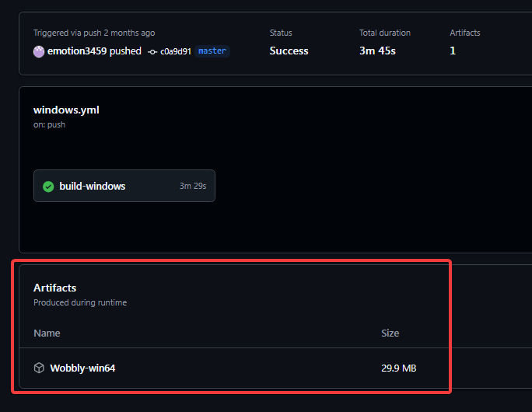Image resolution: width=532 pixels, height=412 pixels.
Task: Click the green success check icon
Action: (x=48, y=187)
